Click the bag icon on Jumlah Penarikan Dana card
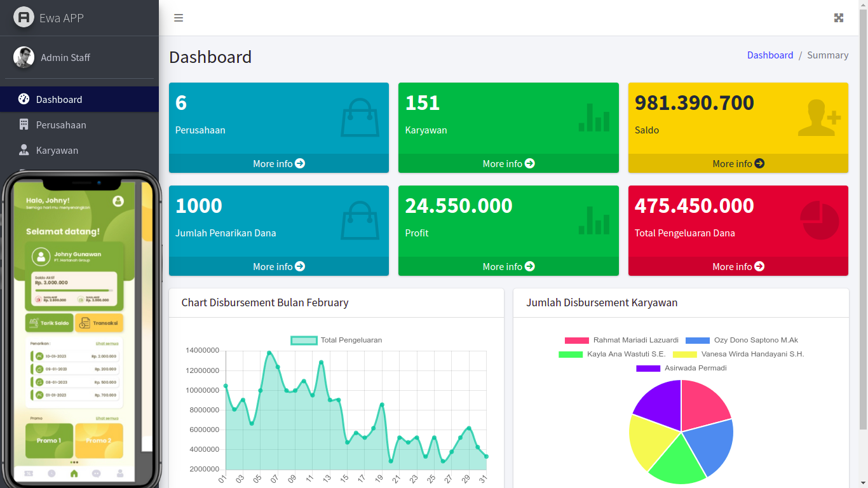The image size is (868, 488). pyautogui.click(x=360, y=220)
